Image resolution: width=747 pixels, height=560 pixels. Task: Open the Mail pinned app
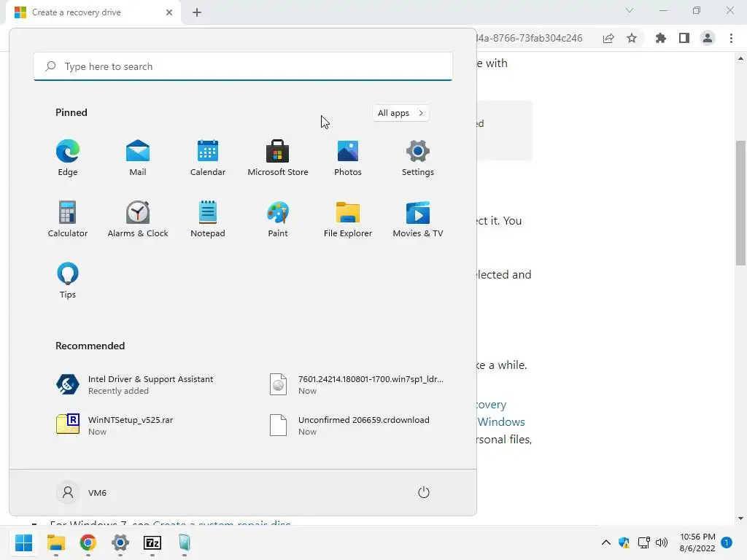click(x=138, y=158)
